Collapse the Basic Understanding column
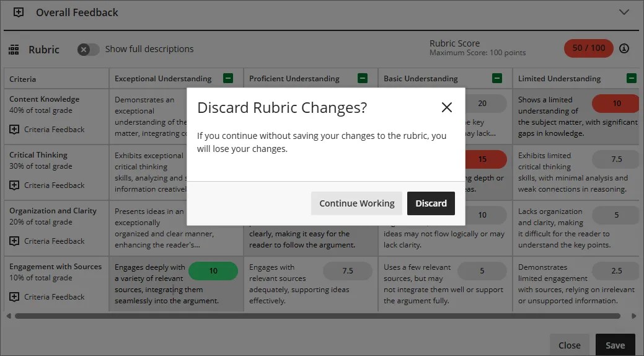The height and width of the screenshot is (356, 644). coord(497,78)
